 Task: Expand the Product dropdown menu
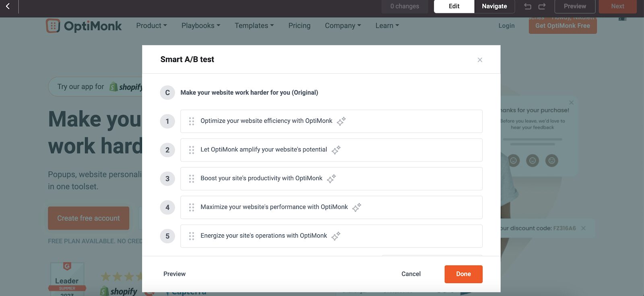pyautogui.click(x=151, y=26)
